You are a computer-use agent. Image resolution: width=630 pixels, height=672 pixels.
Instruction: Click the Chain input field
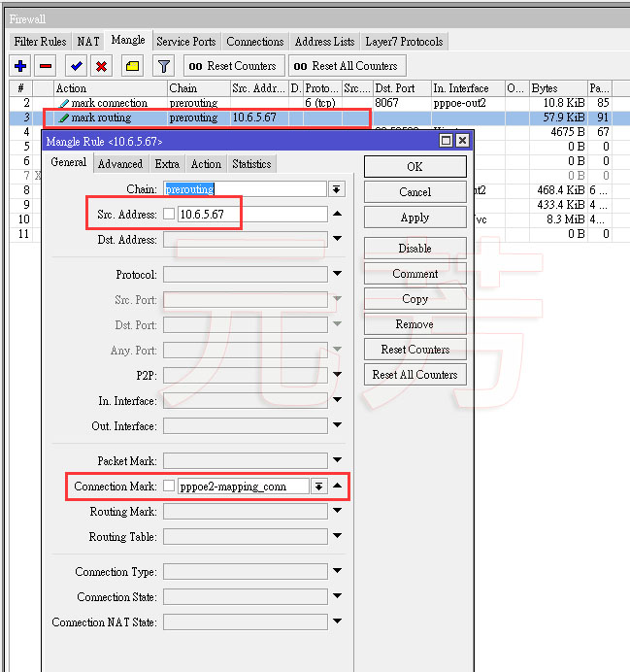pos(245,189)
